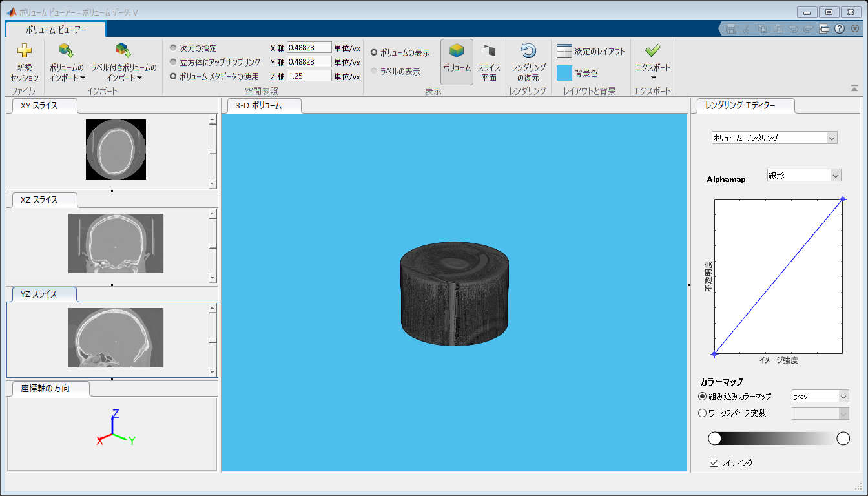The height and width of the screenshot is (496, 868).
Task: Open the ボリューム レンダリング dropdown
Action: (774, 138)
